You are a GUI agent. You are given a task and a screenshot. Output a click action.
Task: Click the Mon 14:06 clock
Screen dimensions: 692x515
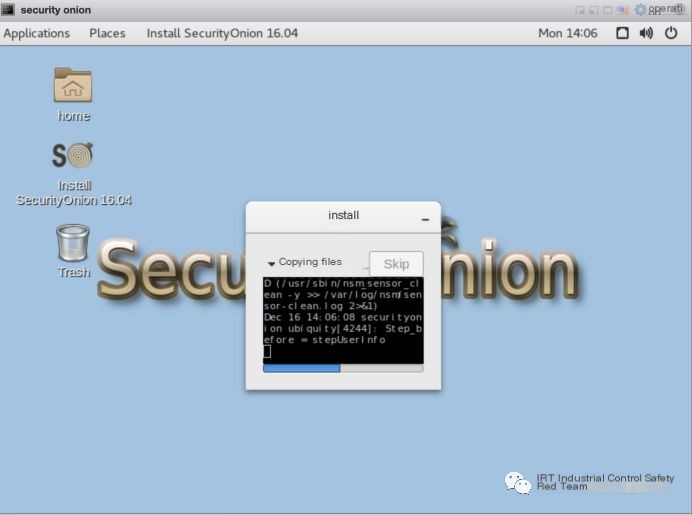point(568,33)
